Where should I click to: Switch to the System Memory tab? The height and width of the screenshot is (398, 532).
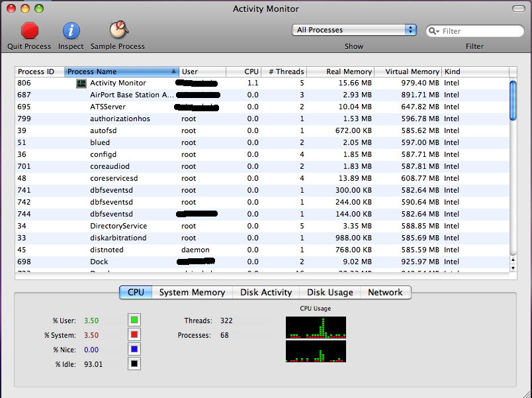tap(192, 293)
